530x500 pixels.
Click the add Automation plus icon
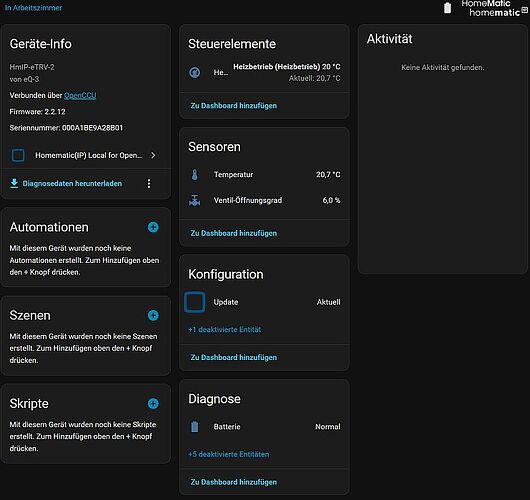[x=153, y=227]
